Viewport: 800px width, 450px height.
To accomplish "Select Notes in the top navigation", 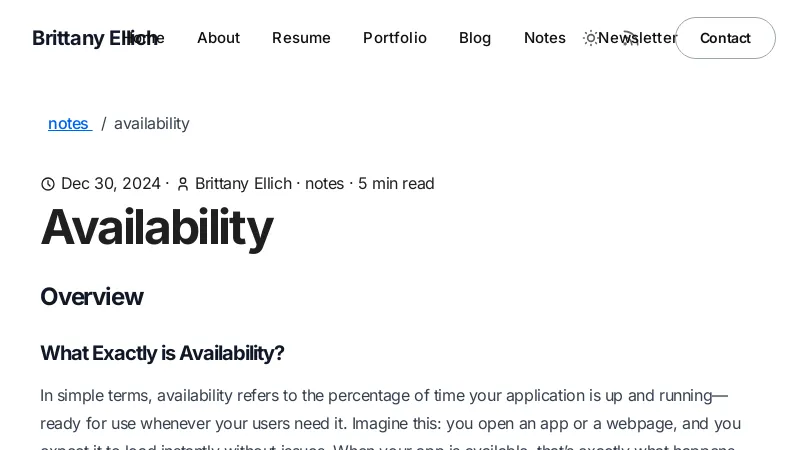I will pyautogui.click(x=544, y=38).
